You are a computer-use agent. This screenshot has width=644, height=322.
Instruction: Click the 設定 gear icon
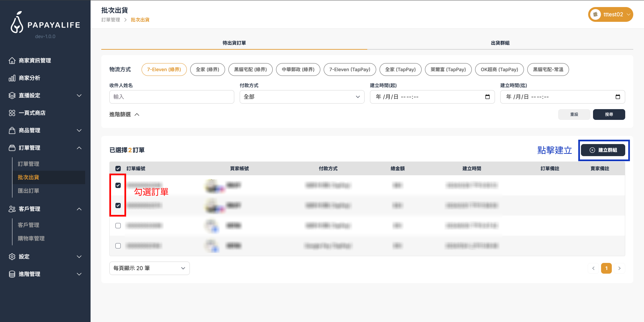click(x=12, y=257)
